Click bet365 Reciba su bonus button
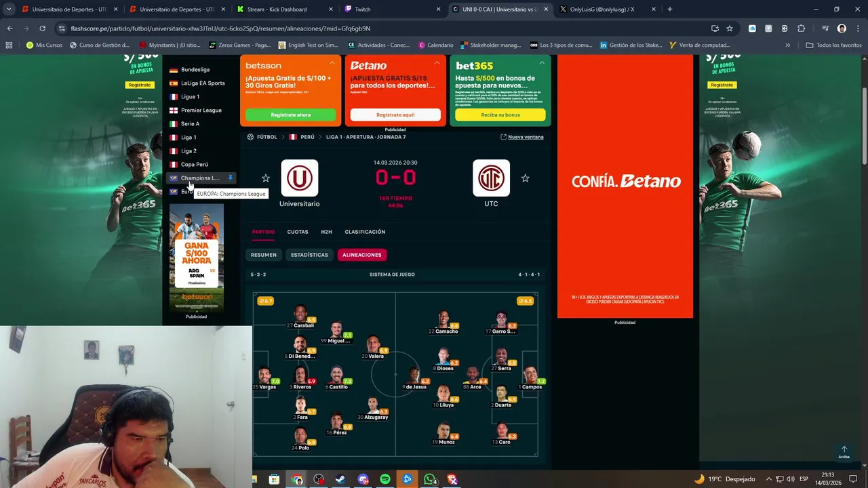 tap(500, 115)
